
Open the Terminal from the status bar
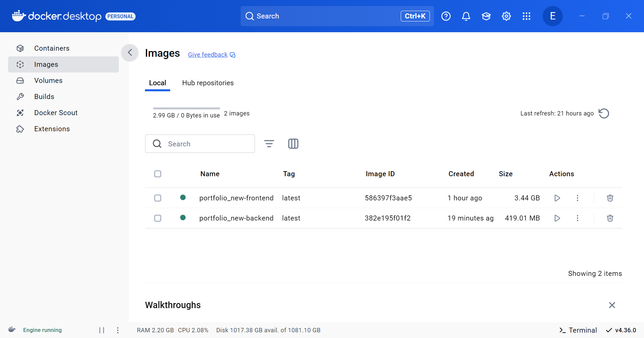[578, 330]
